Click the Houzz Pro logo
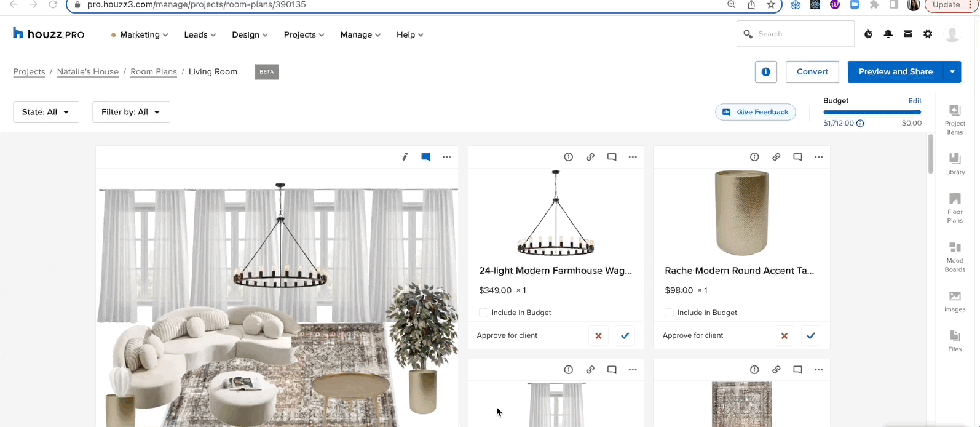This screenshot has width=980, height=427. pos(49,34)
